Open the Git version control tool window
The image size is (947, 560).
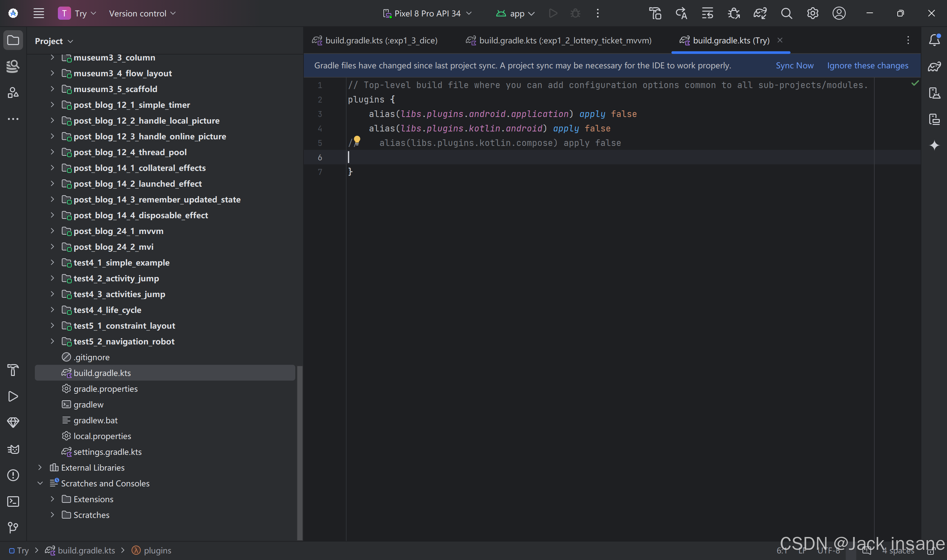13,527
